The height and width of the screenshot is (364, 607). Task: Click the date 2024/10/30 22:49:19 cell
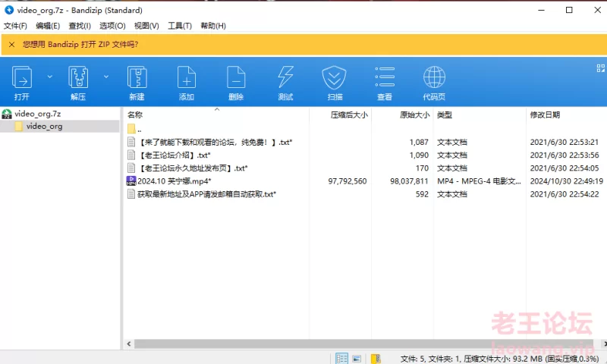(x=566, y=181)
